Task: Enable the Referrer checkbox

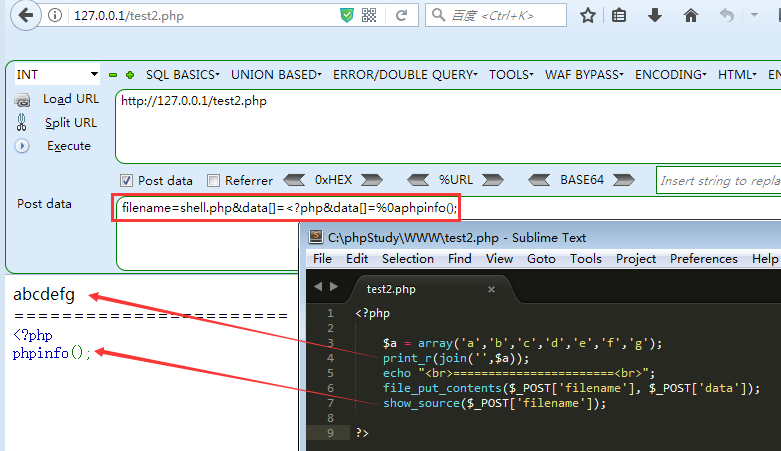Action: (x=213, y=181)
